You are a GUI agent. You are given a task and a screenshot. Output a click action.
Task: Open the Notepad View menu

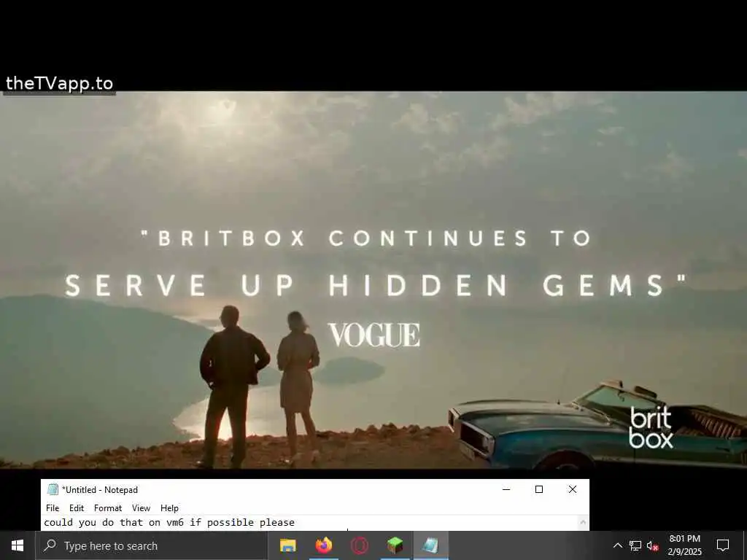(x=141, y=508)
